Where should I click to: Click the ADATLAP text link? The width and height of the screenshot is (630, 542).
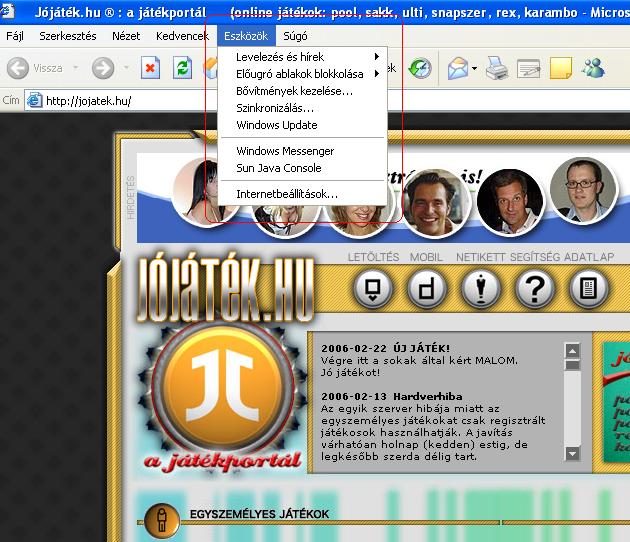click(x=589, y=257)
